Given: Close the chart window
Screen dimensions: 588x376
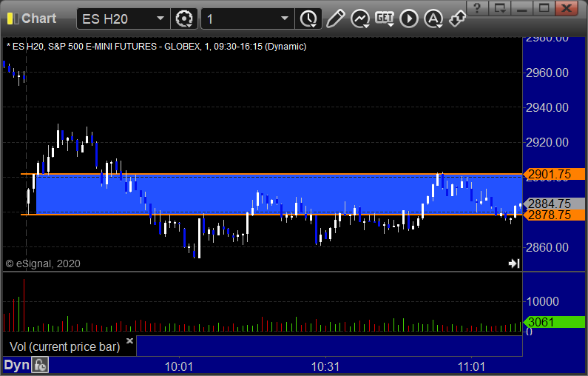Looking at the screenshot, I should 567,8.
